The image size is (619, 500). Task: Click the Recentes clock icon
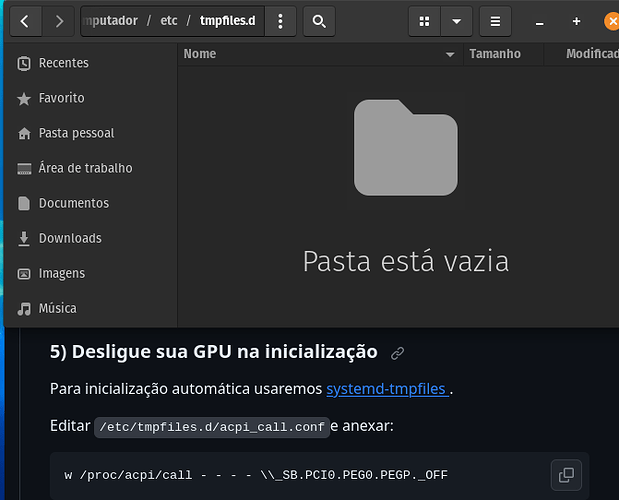(24, 64)
